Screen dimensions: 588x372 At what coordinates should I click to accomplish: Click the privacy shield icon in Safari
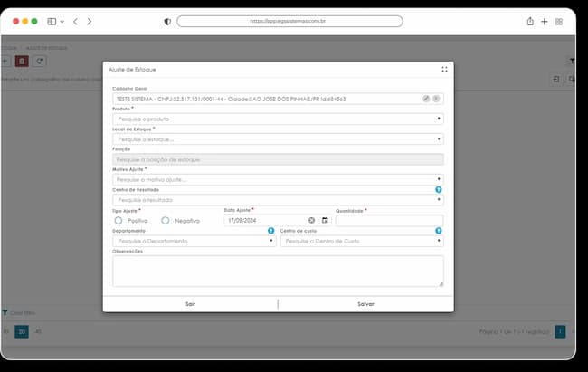[x=167, y=22]
